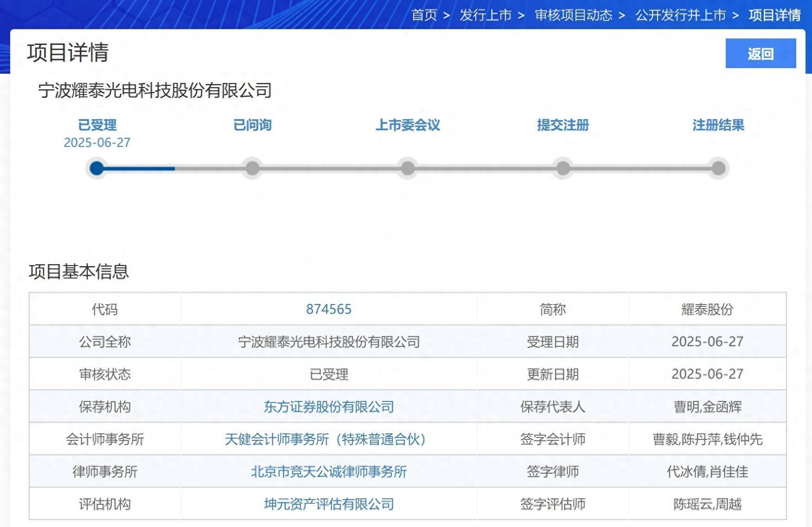The image size is (812, 527).
Task: Click the 会计师事务所 label cell
Action: coord(105,439)
